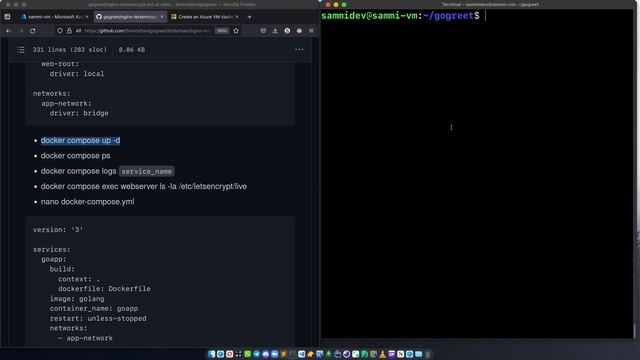
Task: Reload the current GitHub page
Action: (x=33, y=31)
